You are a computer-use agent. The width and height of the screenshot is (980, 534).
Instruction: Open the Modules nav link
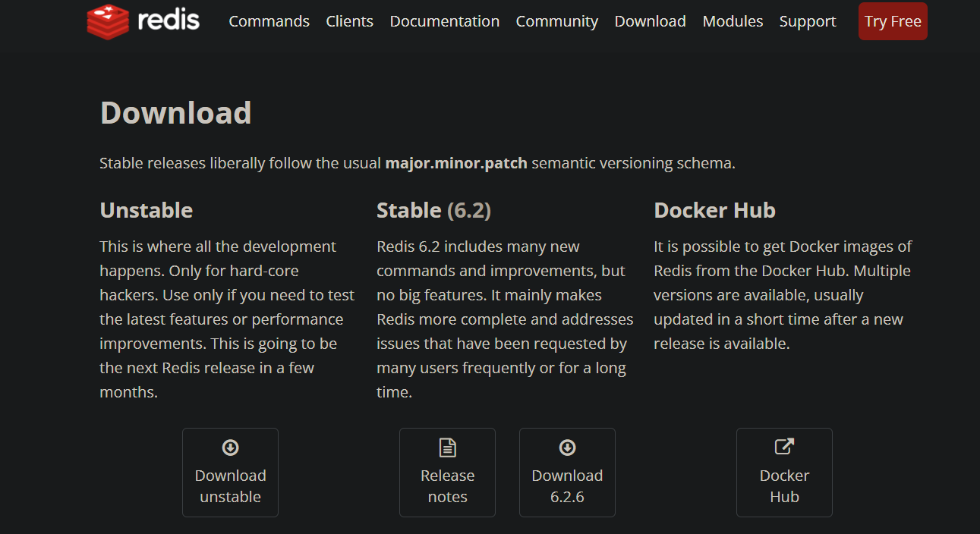pyautogui.click(x=733, y=21)
